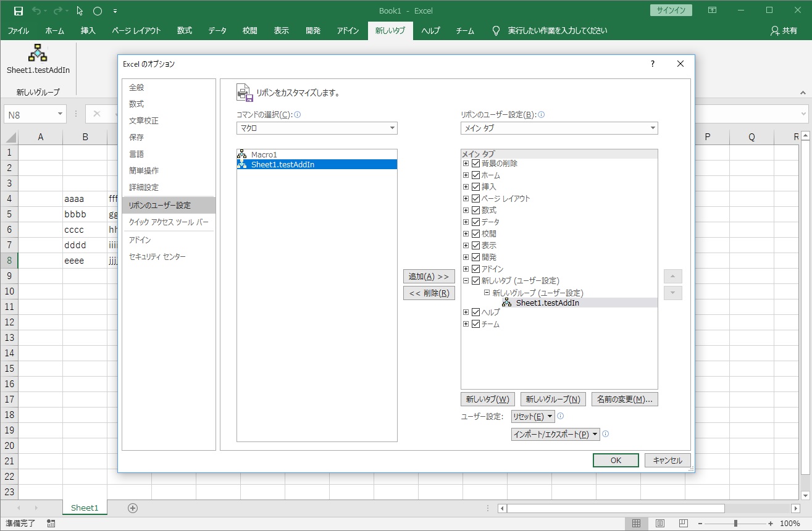Click the Undo arrow in quick access toolbar
Viewport: 812px width, 531px height.
coord(36,11)
